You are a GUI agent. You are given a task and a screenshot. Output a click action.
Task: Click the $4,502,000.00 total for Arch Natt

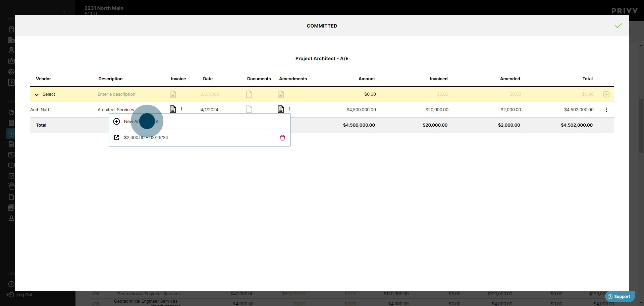[x=579, y=110]
